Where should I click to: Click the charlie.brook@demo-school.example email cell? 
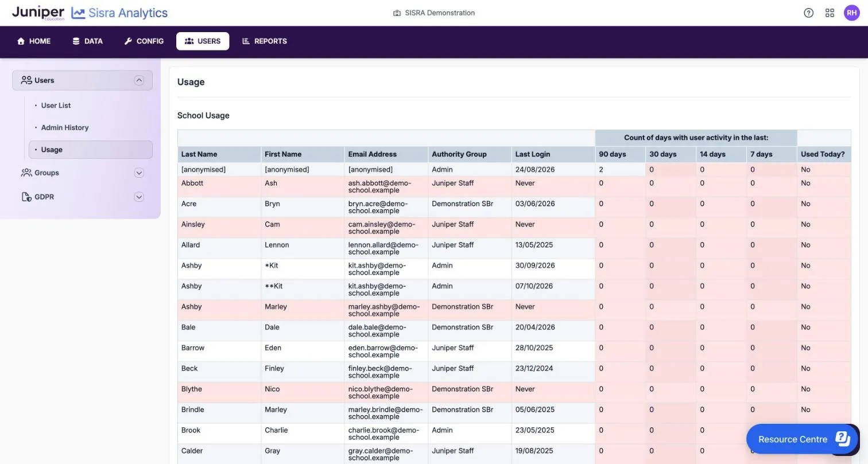(386, 434)
